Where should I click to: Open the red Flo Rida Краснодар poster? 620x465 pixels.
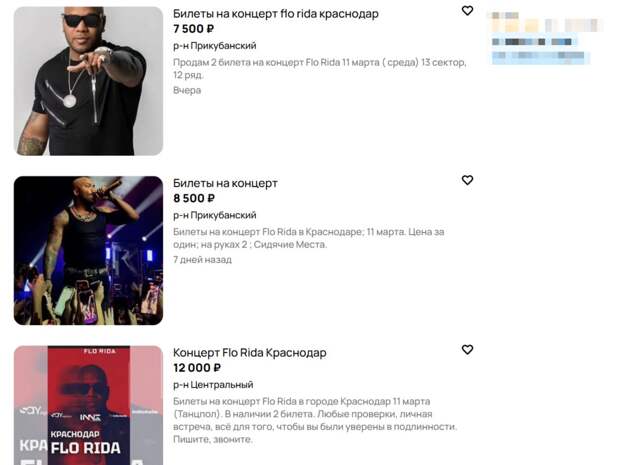pos(88,405)
